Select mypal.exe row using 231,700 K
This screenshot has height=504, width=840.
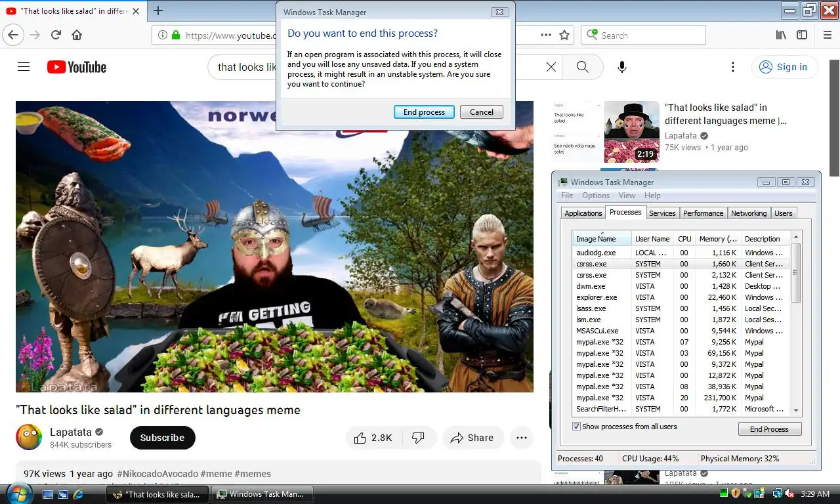coord(681,398)
